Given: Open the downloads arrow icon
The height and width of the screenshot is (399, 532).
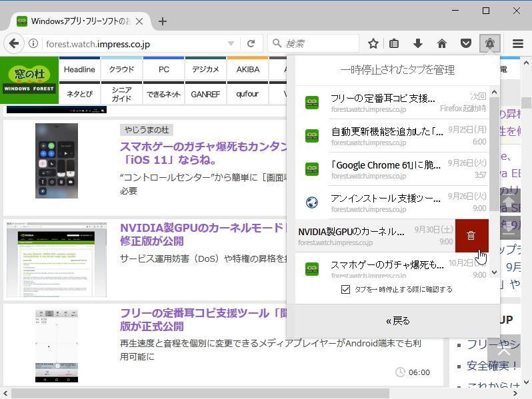Looking at the screenshot, I should pyautogui.click(x=418, y=43).
